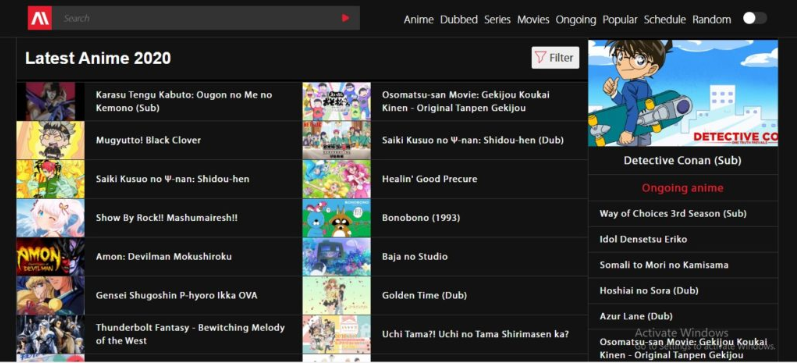This screenshot has width=798, height=364.
Task: Open Osomatsu-san Movie in Ongoing sidebar
Action: pos(683,349)
